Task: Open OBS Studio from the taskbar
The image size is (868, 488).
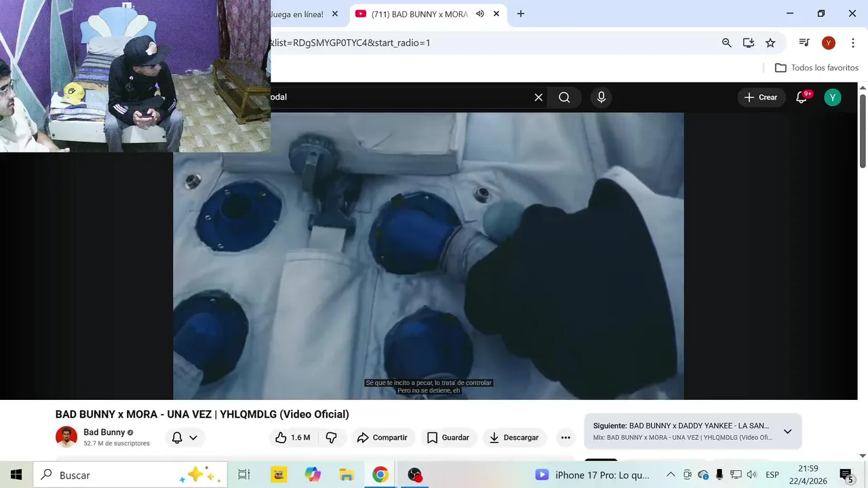Action: click(414, 474)
